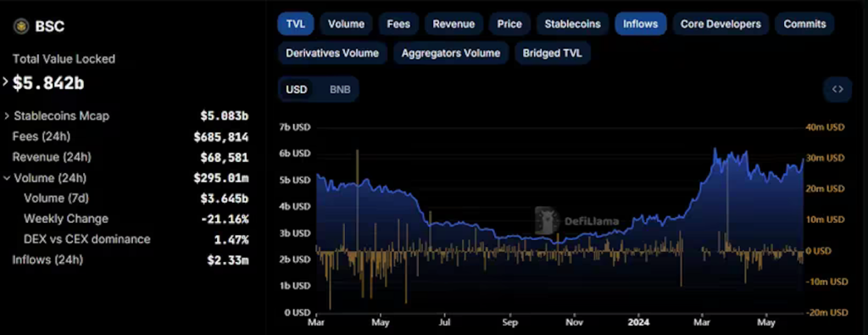Expand the Total Value Locked chevron

coord(6,82)
